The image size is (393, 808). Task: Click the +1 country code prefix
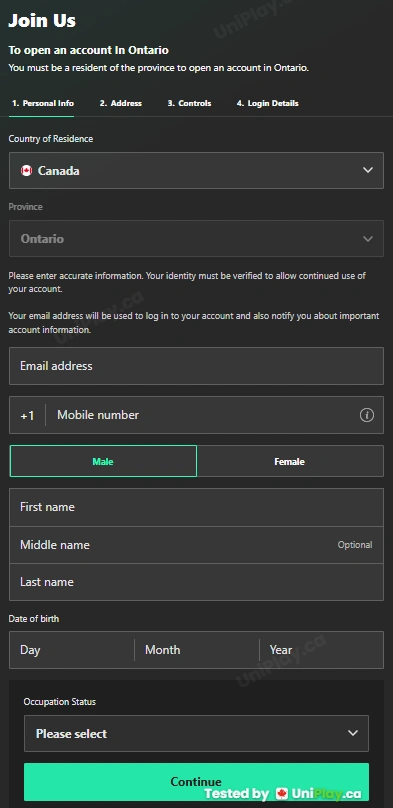27,415
